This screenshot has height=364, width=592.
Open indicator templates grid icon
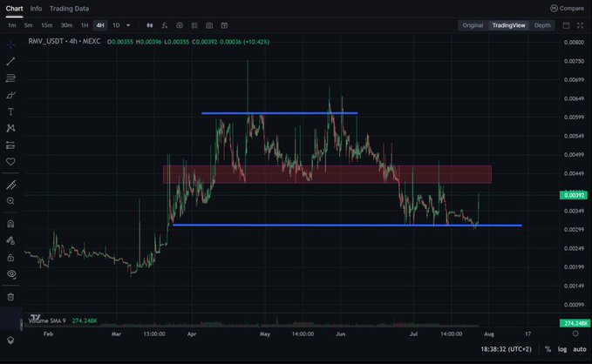pos(194,25)
